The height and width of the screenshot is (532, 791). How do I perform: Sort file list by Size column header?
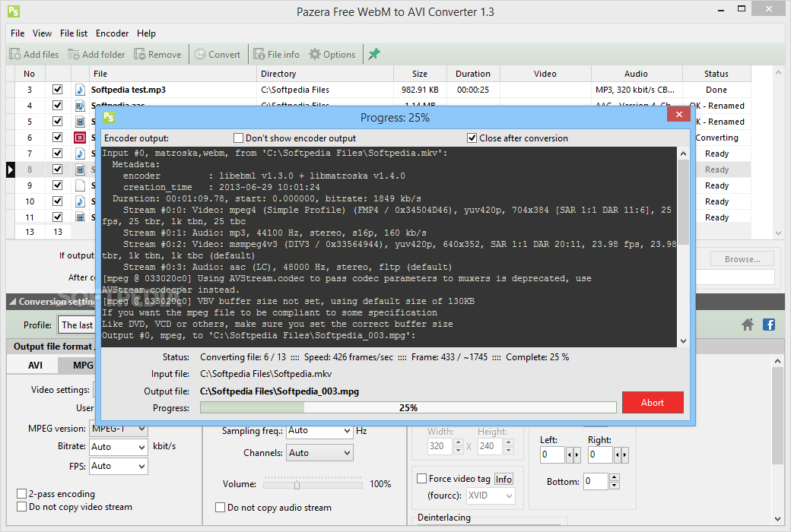coord(419,74)
